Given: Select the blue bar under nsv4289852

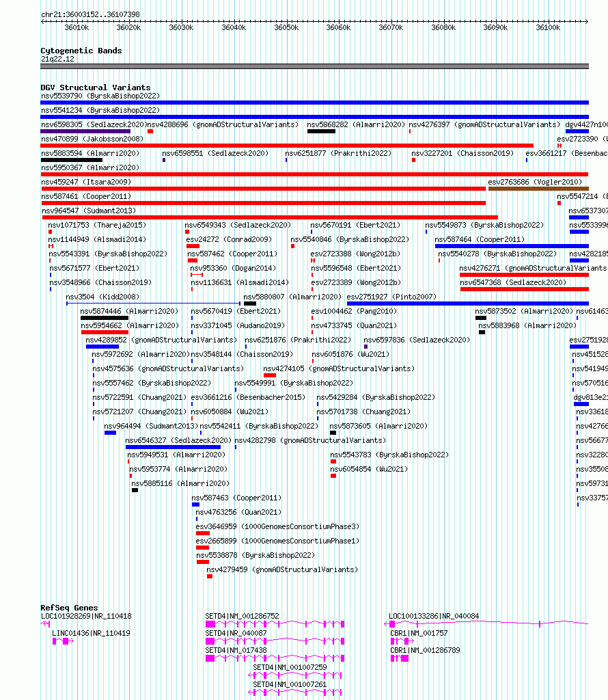Looking at the screenshot, I should point(102,347).
